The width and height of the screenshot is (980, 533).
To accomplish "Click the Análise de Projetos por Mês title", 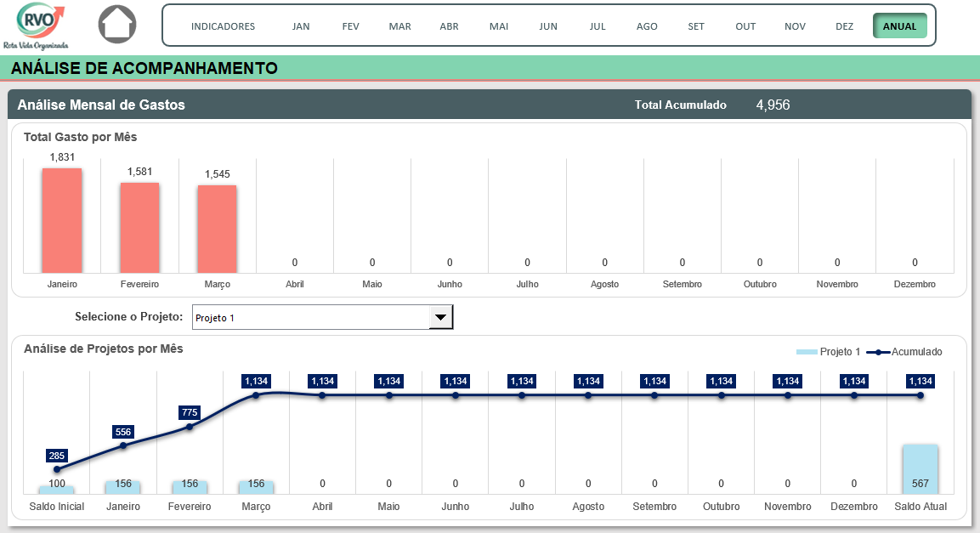I will click(x=103, y=349).
